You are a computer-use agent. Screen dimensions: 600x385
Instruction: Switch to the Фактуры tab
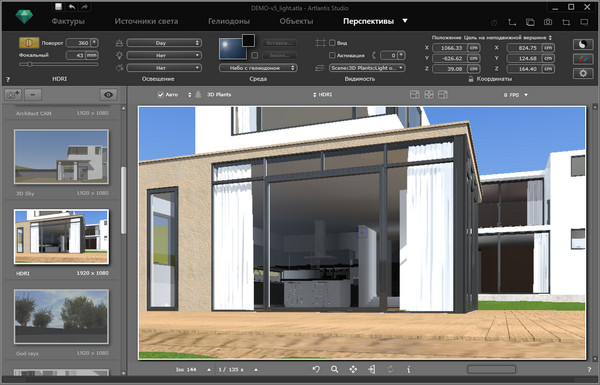68,21
